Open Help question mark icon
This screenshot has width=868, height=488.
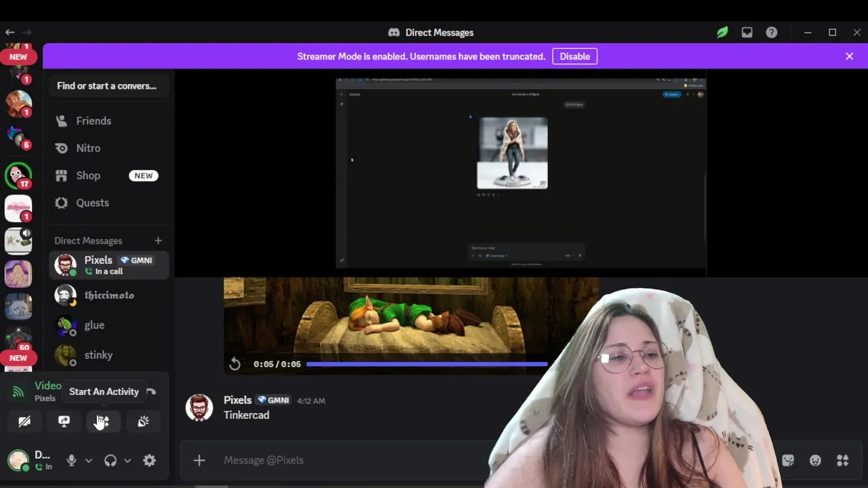[772, 33]
